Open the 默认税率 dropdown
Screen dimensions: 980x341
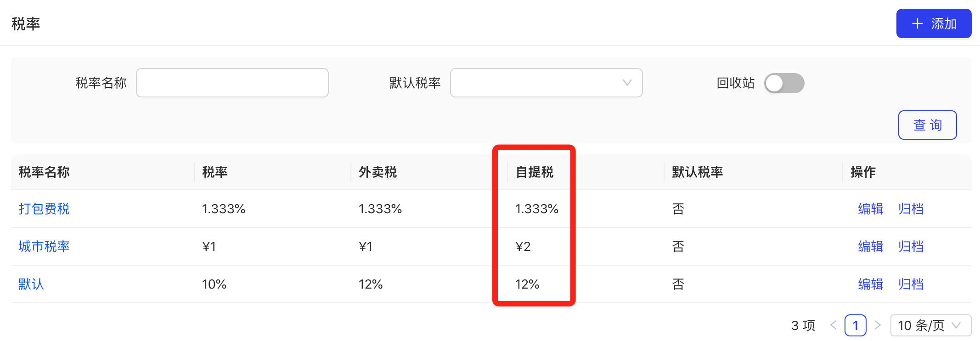[546, 83]
